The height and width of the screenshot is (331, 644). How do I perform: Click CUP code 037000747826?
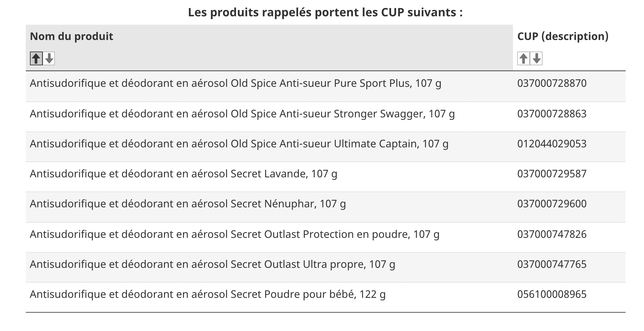552,234
